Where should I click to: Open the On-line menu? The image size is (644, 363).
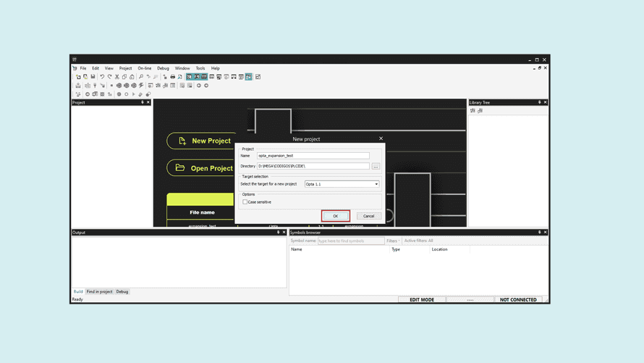pyautogui.click(x=145, y=68)
